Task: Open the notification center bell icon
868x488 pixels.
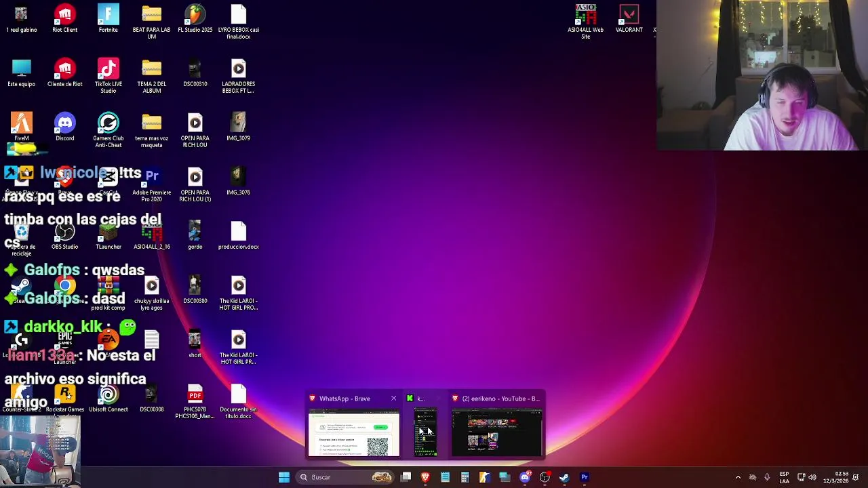Action: [856, 477]
